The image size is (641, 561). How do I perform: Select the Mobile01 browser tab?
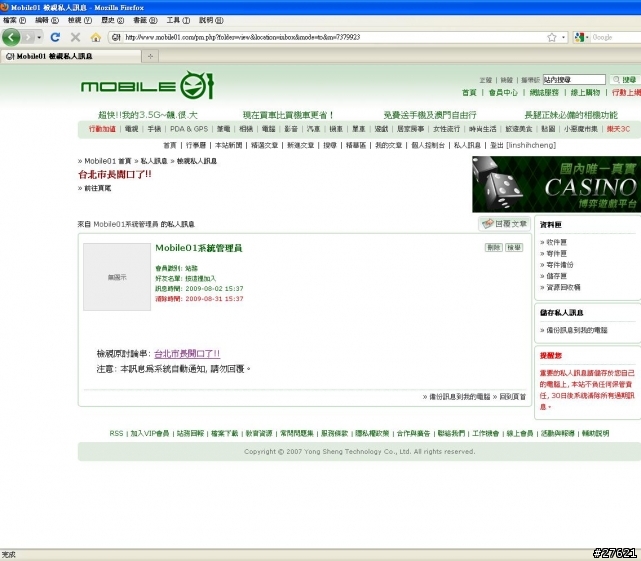tap(71, 56)
